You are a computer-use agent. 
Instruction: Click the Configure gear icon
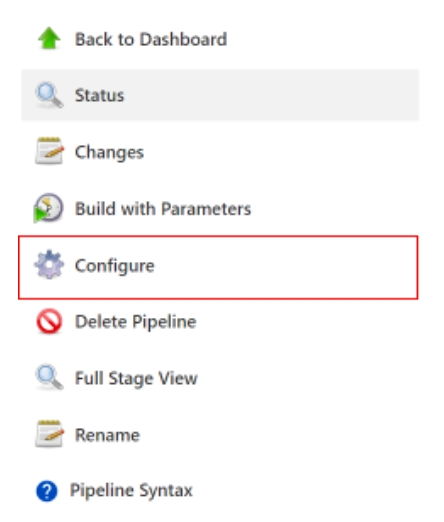click(49, 265)
